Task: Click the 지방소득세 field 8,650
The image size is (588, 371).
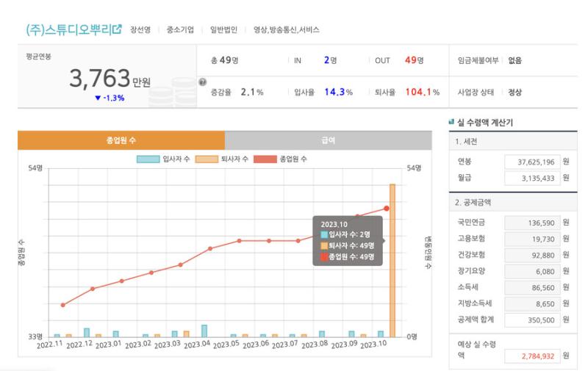Action: (532, 304)
